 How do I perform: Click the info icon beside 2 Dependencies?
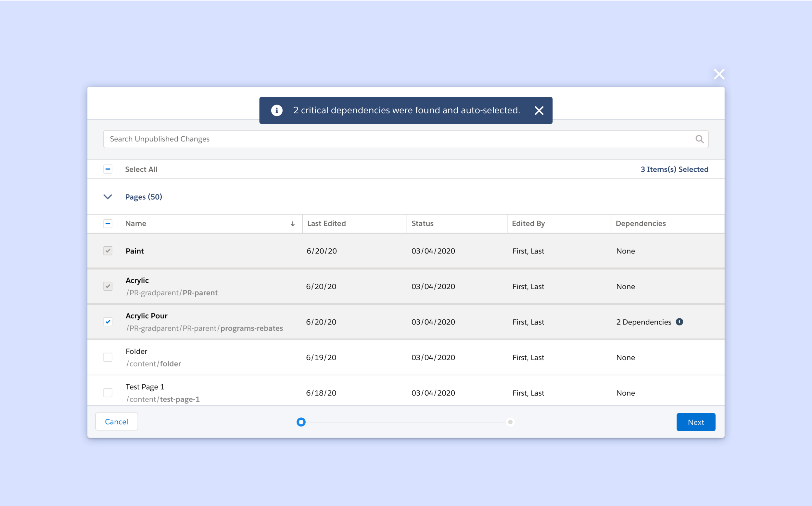(679, 322)
